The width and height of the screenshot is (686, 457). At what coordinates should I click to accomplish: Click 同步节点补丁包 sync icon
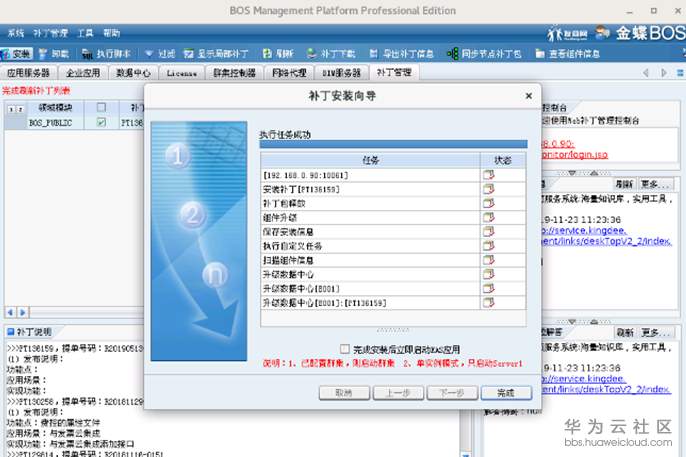coord(452,54)
